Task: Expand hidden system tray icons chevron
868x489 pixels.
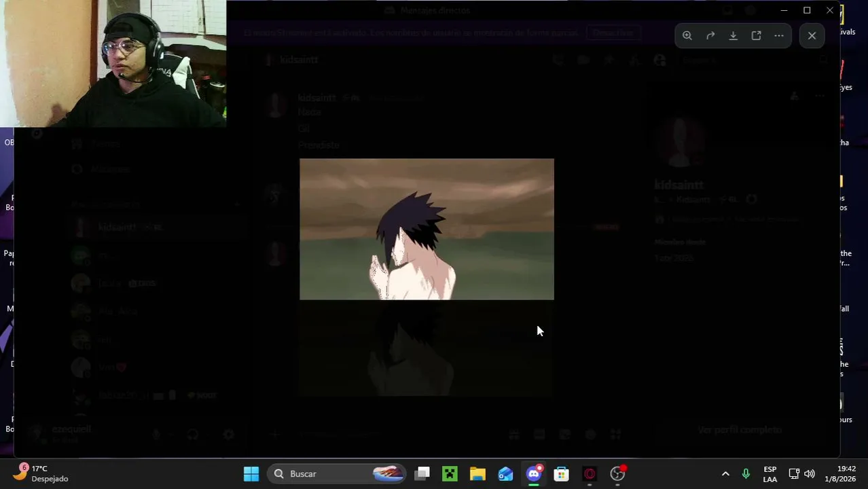Action: click(x=725, y=473)
